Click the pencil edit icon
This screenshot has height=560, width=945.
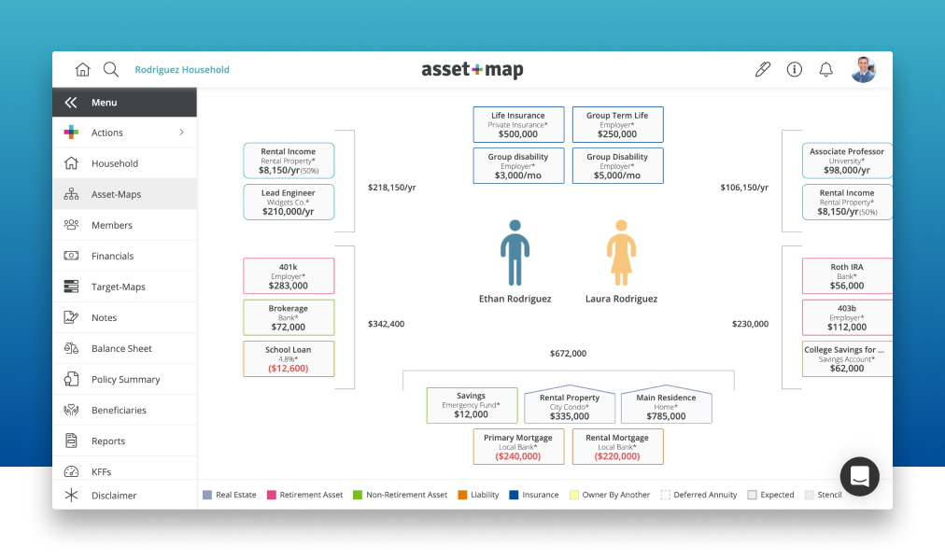pyautogui.click(x=762, y=69)
